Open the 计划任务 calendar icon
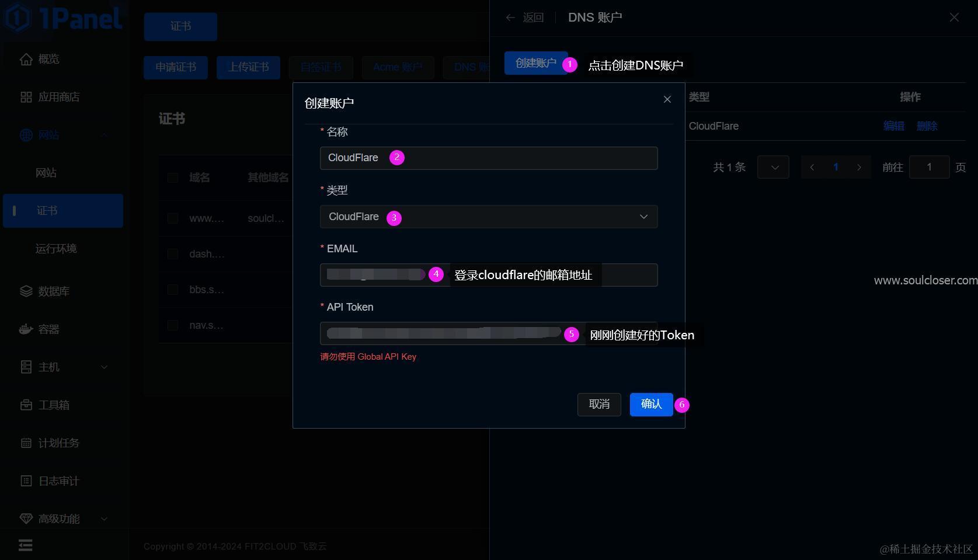The width and height of the screenshot is (978, 560). click(x=26, y=443)
